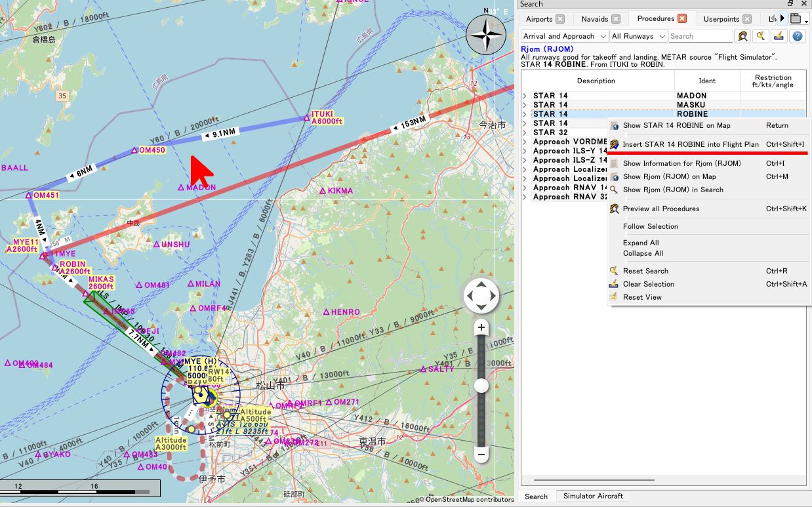Image resolution: width=812 pixels, height=507 pixels.
Task: Click the Preview all Procedures toolbar icon
Action: (x=742, y=37)
